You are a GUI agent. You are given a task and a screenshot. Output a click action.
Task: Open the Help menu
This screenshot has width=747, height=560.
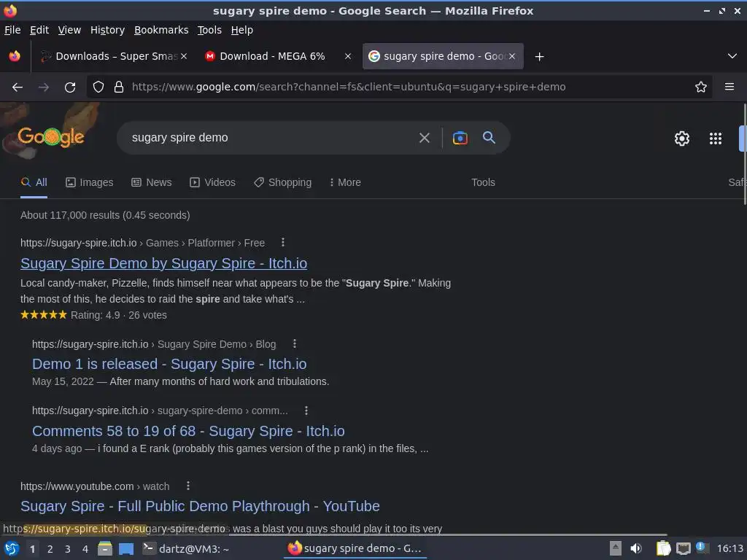point(242,30)
